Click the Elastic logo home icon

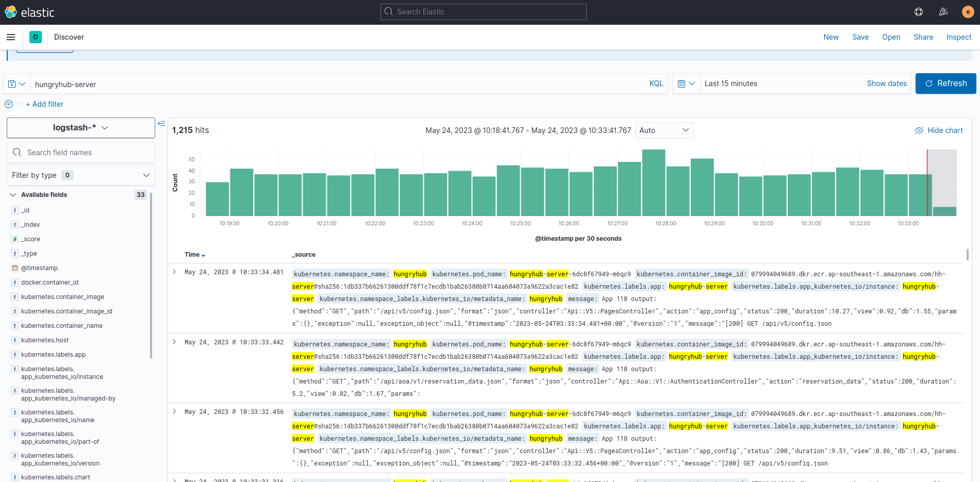(x=11, y=12)
